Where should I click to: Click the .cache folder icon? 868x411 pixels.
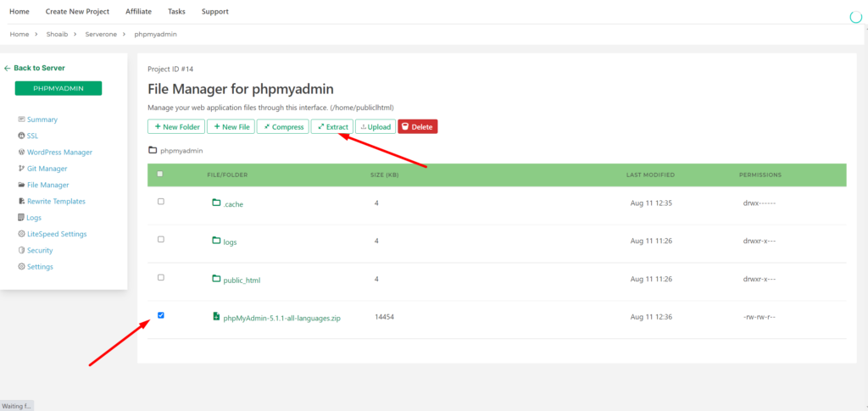216,203
